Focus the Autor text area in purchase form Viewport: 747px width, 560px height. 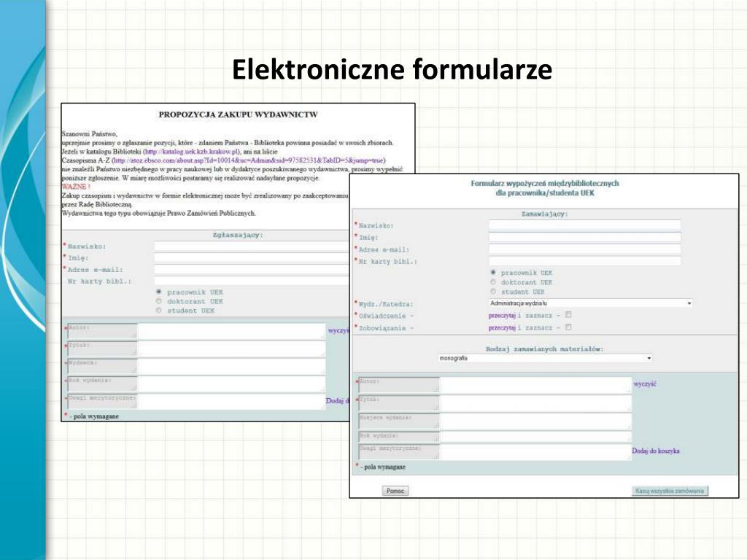232,332
